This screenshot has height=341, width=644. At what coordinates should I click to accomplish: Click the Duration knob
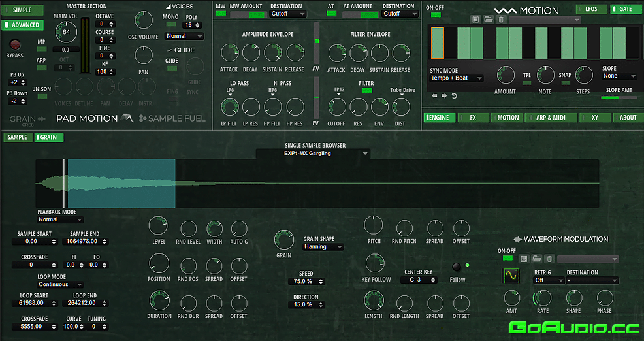click(159, 300)
